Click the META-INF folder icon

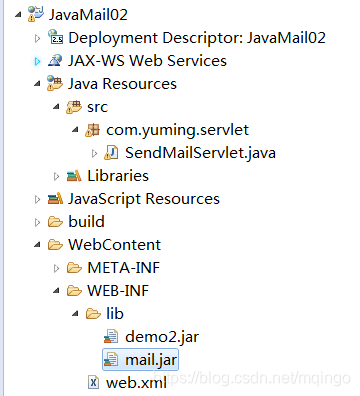[x=74, y=268]
